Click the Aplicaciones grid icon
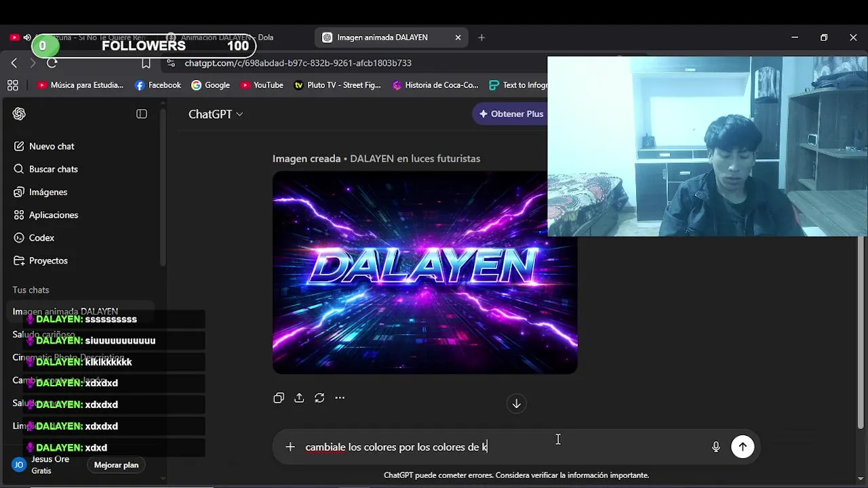868x488 pixels. (x=19, y=215)
